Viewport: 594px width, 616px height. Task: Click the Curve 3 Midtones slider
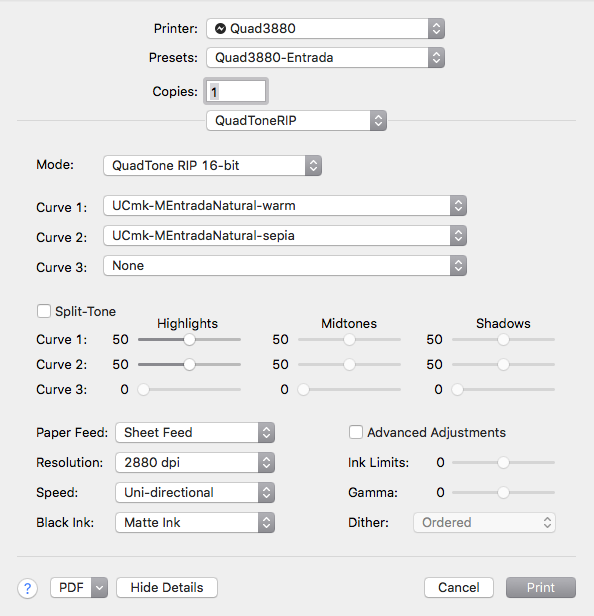(349, 389)
